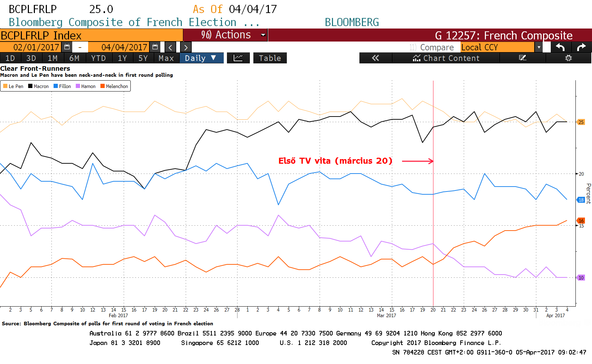Viewport: 592px width, 364px height.
Task: Open the Chart Content panel
Action: click(446, 58)
